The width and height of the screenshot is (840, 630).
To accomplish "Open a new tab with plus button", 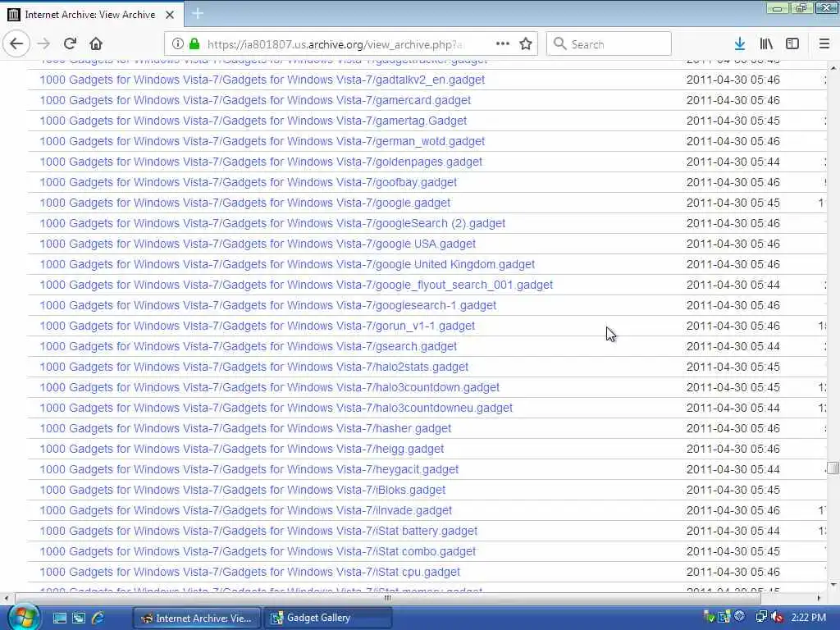I will click(x=198, y=14).
